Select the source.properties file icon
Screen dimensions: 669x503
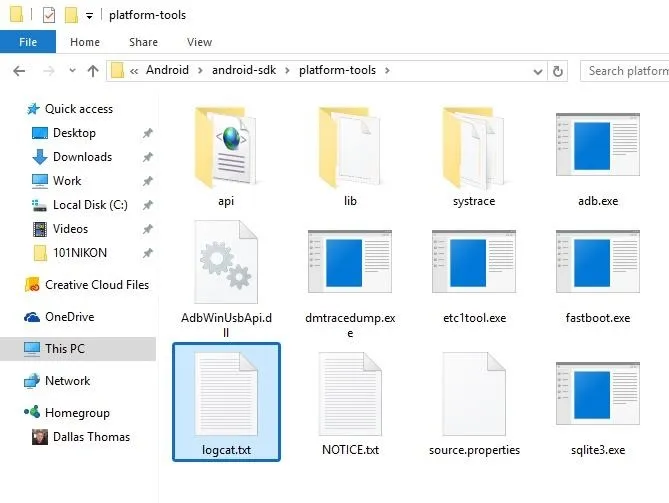(474, 394)
